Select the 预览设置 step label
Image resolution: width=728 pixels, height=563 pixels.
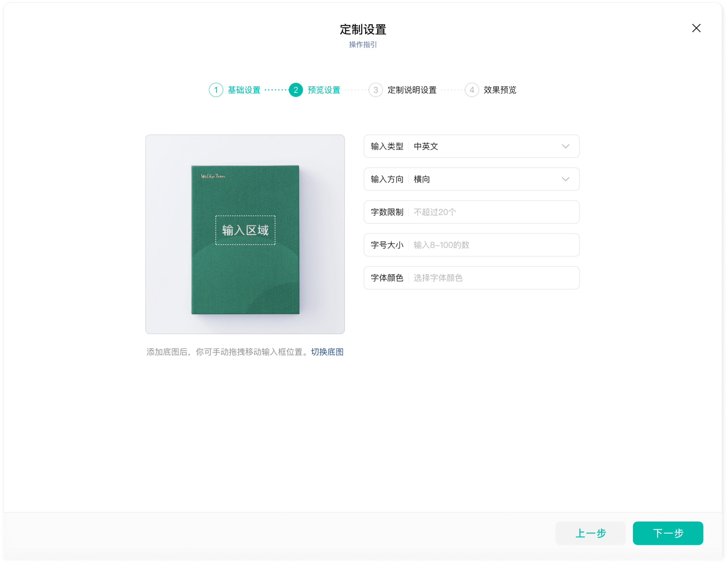click(324, 90)
